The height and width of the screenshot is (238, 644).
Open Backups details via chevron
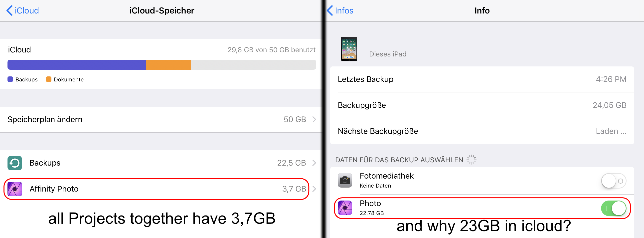pyautogui.click(x=314, y=163)
